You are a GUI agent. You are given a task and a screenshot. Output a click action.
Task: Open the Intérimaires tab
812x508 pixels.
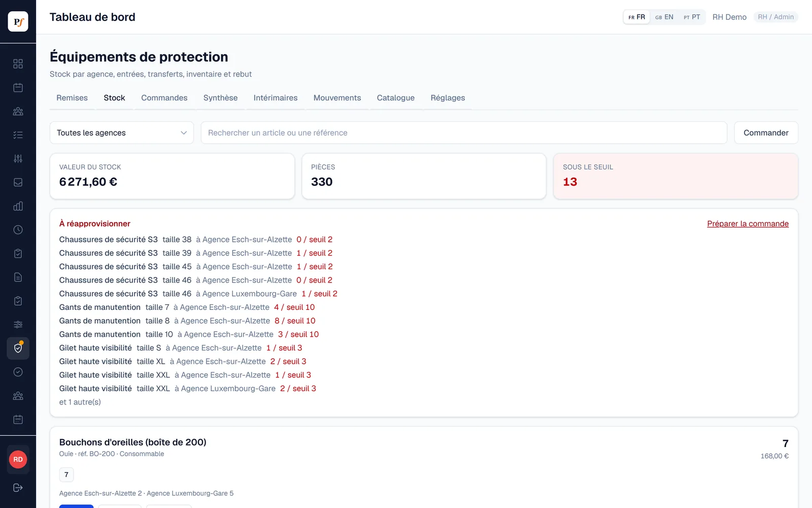[276, 98]
